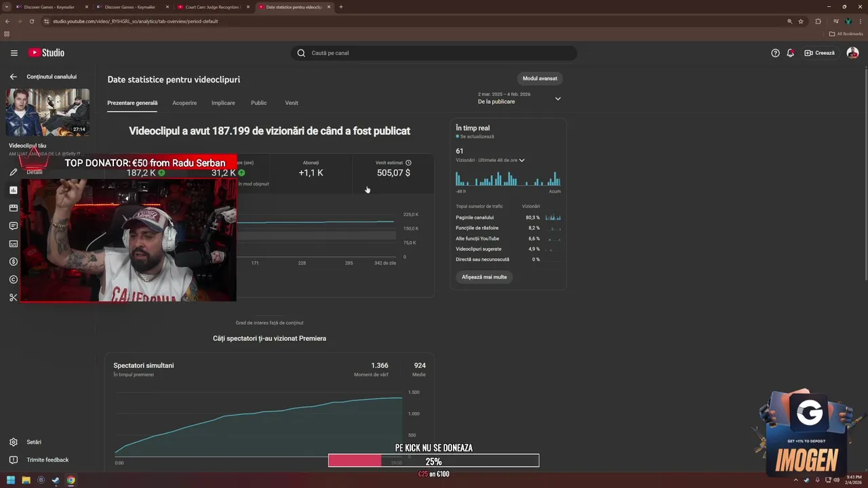868x488 pixels.
Task: Open the Chrome three-dot menu
Action: (x=861, y=21)
